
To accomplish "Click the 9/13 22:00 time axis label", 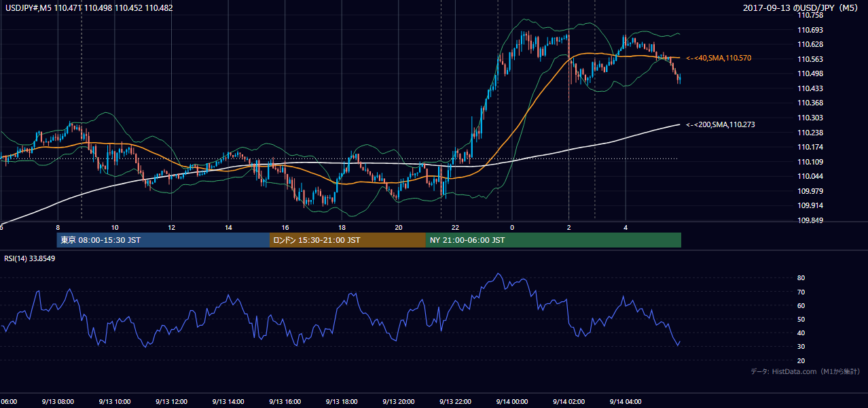I will click(x=455, y=401).
